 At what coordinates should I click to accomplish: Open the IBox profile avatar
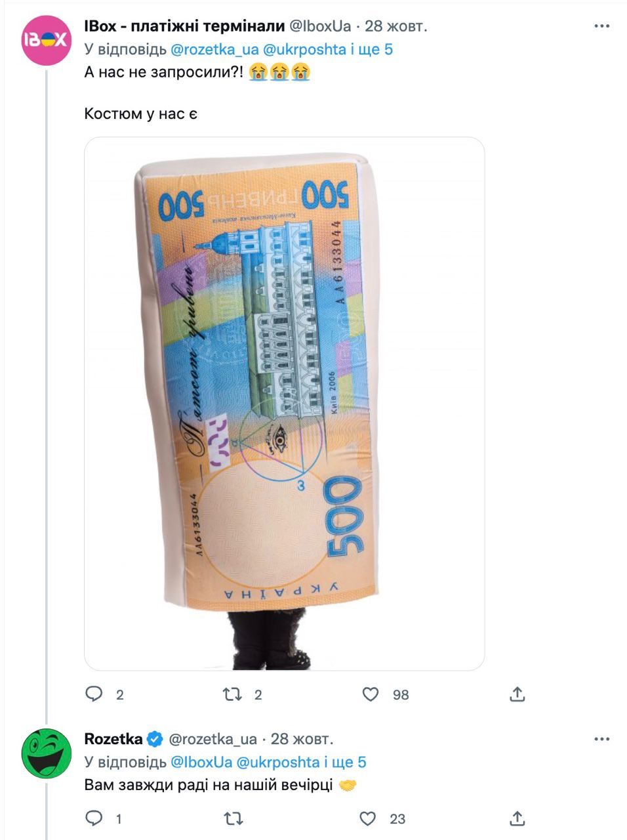point(46,39)
